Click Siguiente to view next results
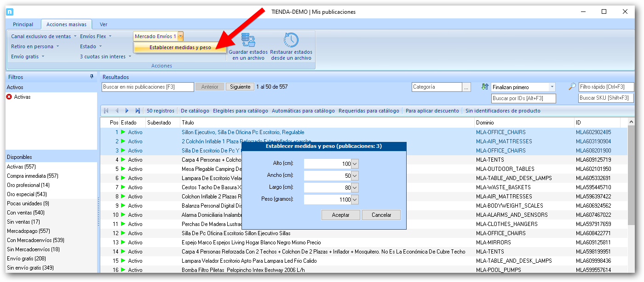The height and width of the screenshot is (282, 644). 240,87
